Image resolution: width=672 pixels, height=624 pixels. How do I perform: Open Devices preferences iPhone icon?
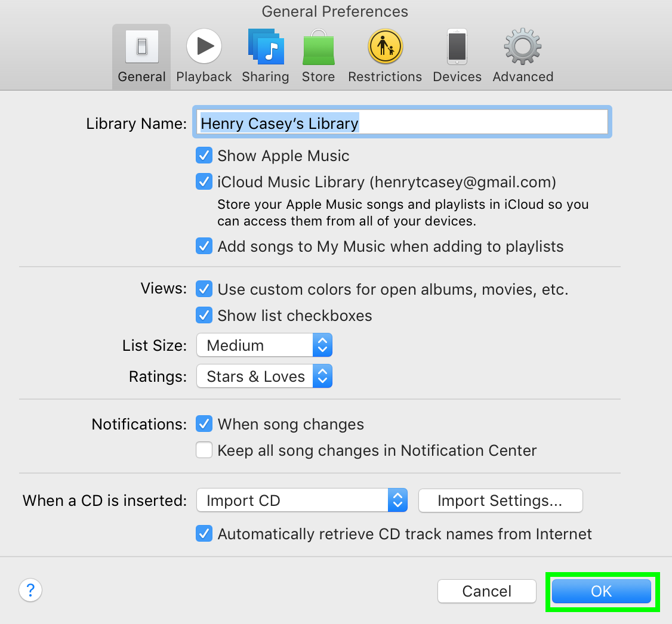pyautogui.click(x=457, y=47)
